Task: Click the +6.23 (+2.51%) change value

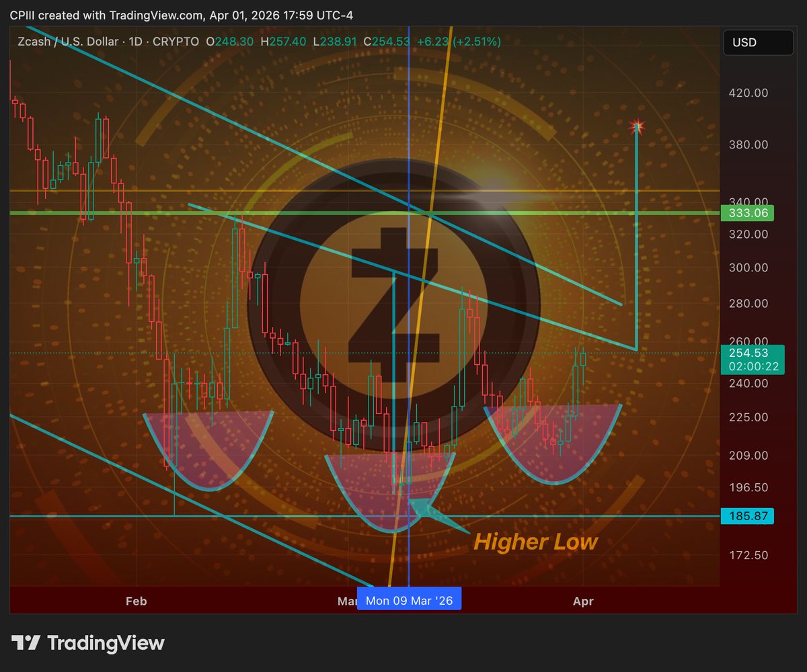Action: tap(459, 42)
